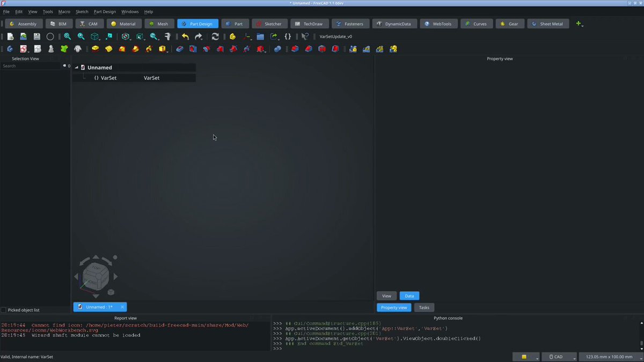Click the Measure caliper icon
Viewport: 644px width, 362px height.
point(167,36)
